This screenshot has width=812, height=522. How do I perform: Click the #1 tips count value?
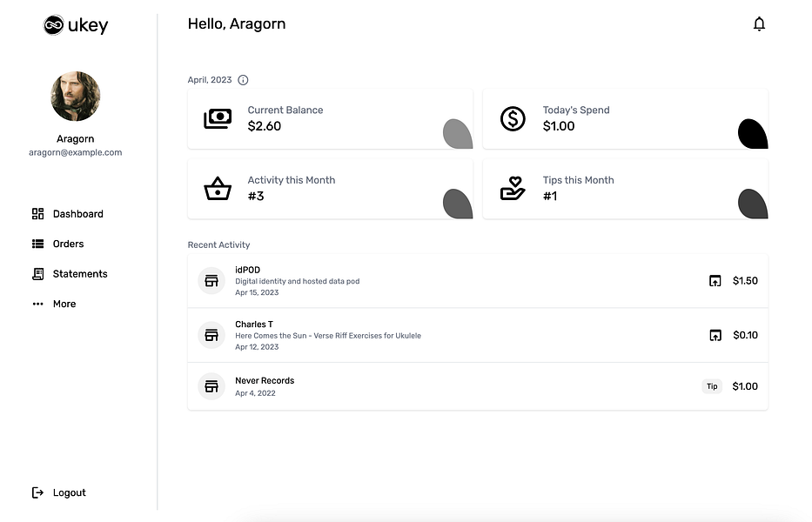[550, 196]
